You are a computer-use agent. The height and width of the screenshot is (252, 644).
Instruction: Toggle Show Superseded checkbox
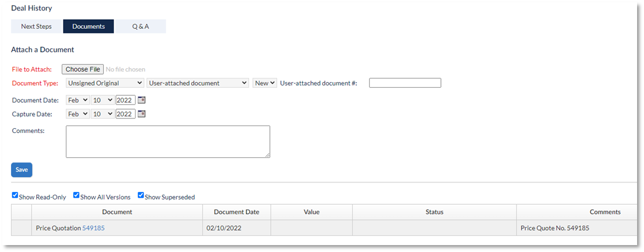(x=140, y=195)
